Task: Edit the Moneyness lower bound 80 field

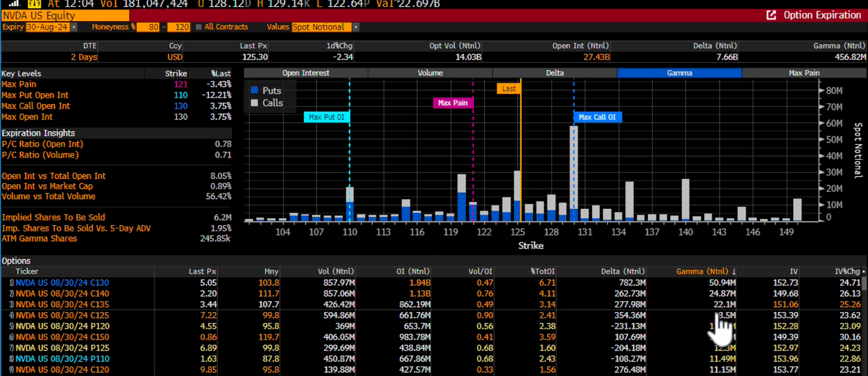Action: pos(148,27)
